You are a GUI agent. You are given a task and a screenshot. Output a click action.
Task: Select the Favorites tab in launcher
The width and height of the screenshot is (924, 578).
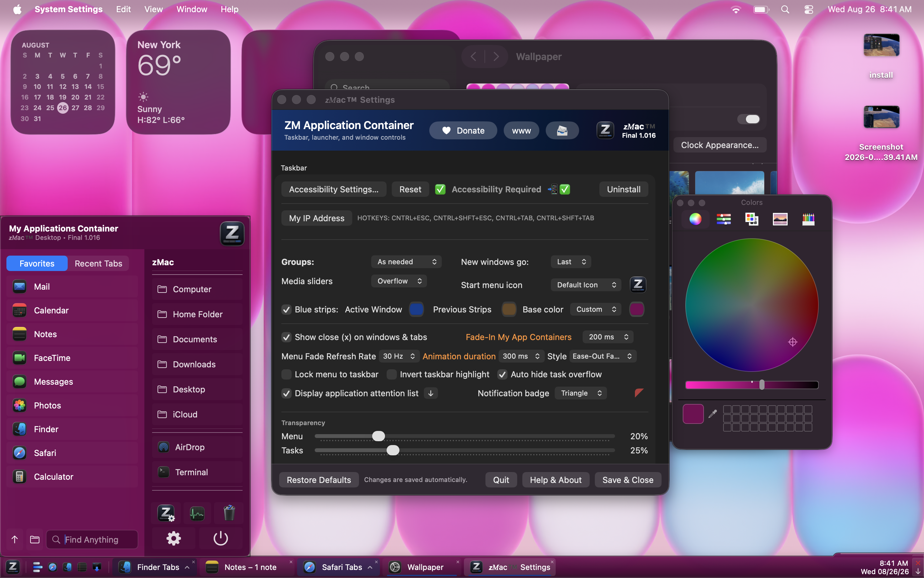pos(37,263)
